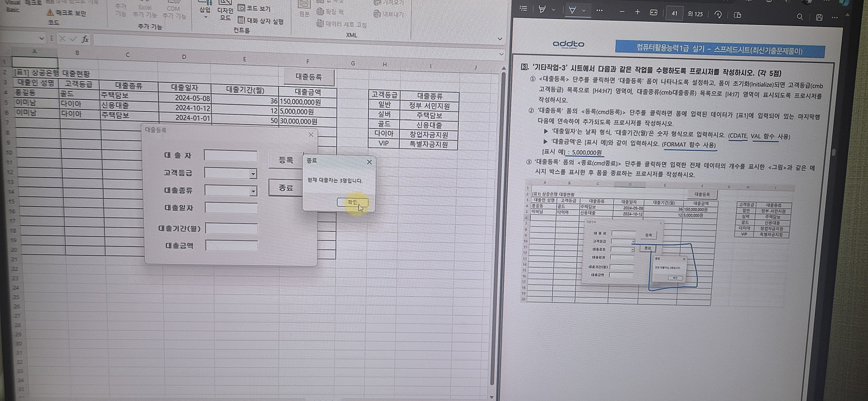Viewport: 868px width, 401px height.
Task: Open COM 추가 기능 dialog
Action: [174, 12]
